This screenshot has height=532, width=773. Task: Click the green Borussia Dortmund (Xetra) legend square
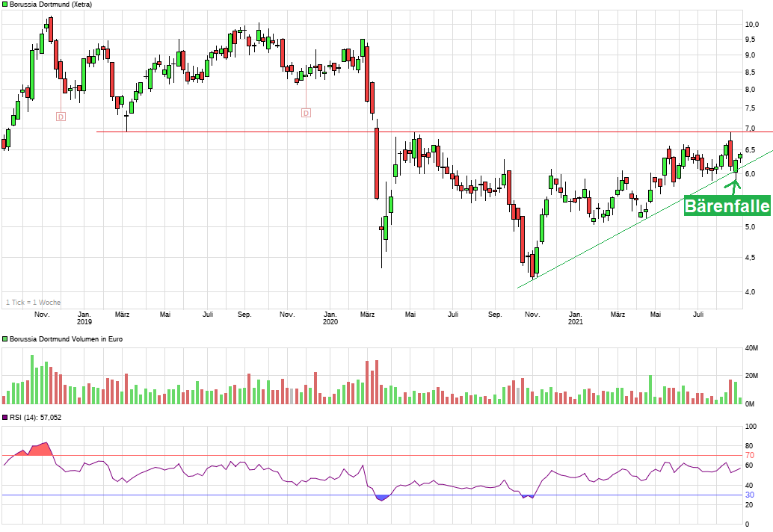(5, 4)
